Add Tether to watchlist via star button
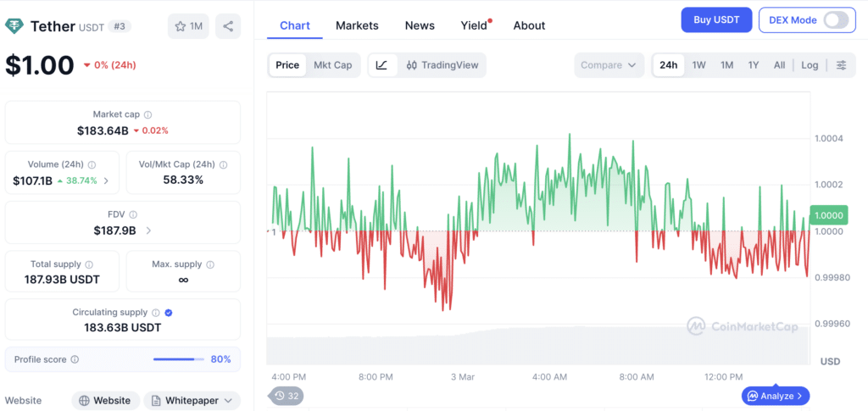Viewport: 868px width, 411px height. coord(188,26)
